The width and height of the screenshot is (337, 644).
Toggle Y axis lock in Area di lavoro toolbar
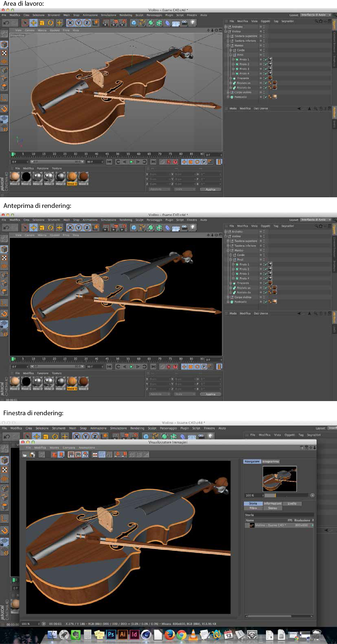(78, 23)
